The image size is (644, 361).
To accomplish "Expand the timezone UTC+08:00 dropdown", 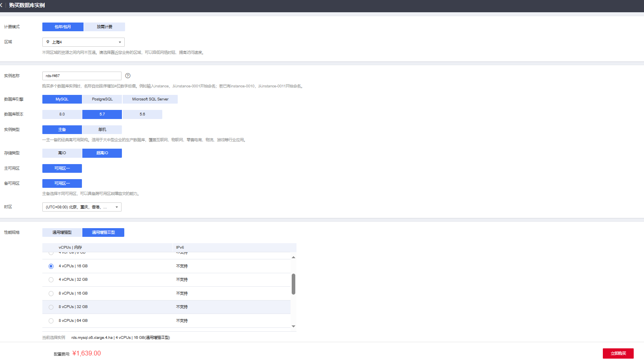I will [x=82, y=207].
